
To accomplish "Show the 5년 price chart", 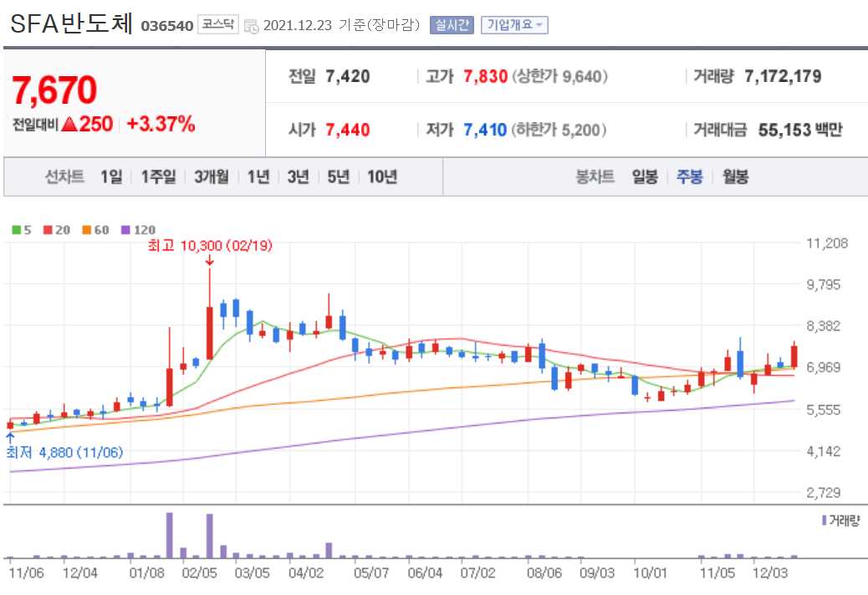I will [336, 177].
